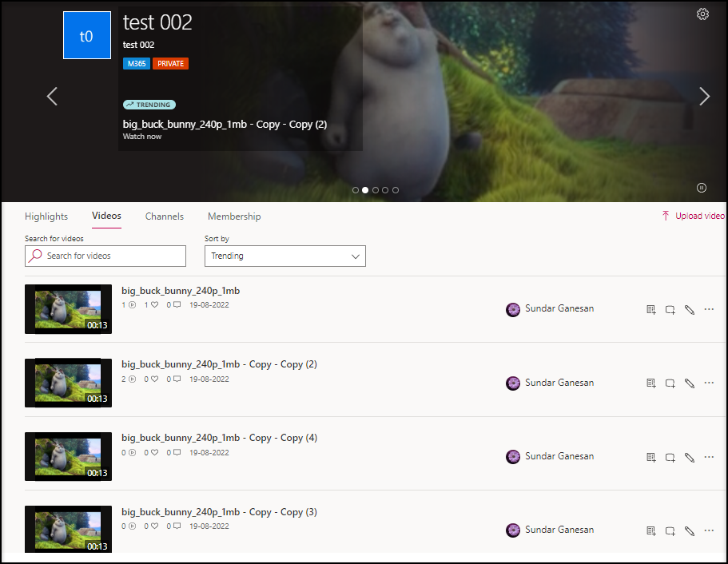Open more options menu for Copy (3)
Screen dimensions: 728x564
coord(709,530)
